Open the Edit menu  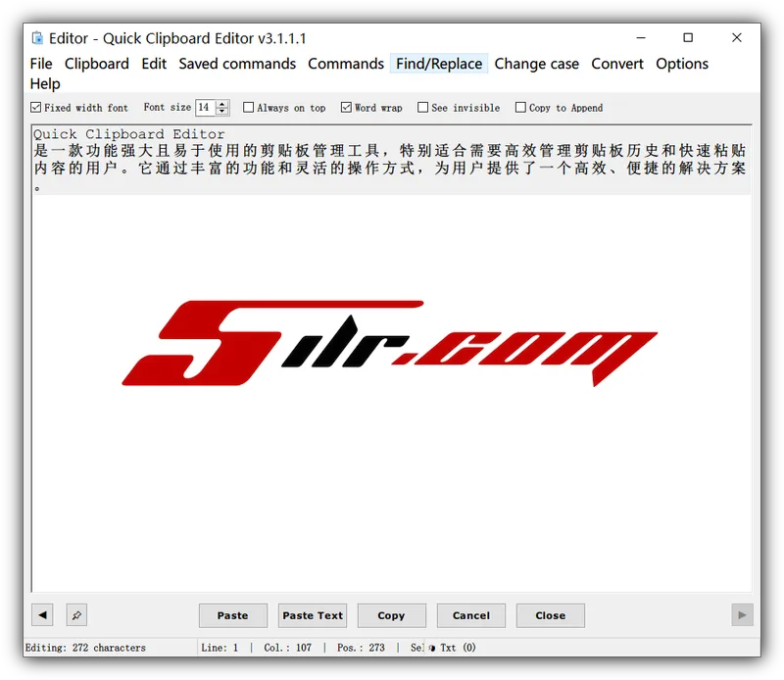(154, 64)
